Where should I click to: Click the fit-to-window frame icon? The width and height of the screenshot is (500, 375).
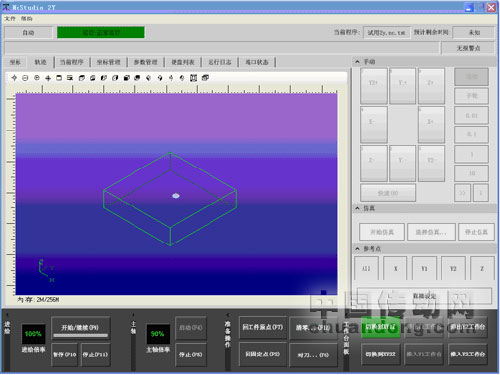59,78
